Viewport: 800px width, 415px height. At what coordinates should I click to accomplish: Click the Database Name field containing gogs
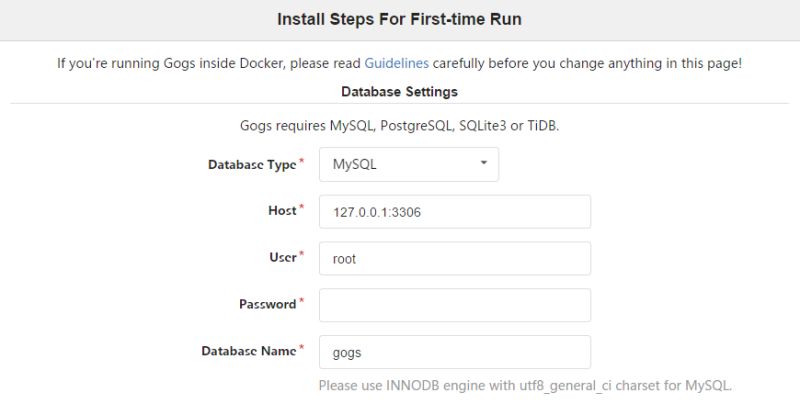454,352
